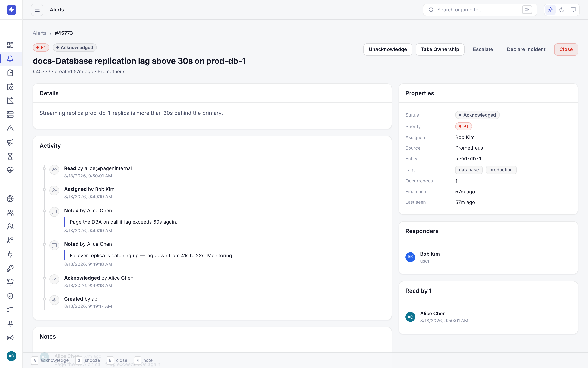Open the git branch icon in sidebar

point(10,240)
